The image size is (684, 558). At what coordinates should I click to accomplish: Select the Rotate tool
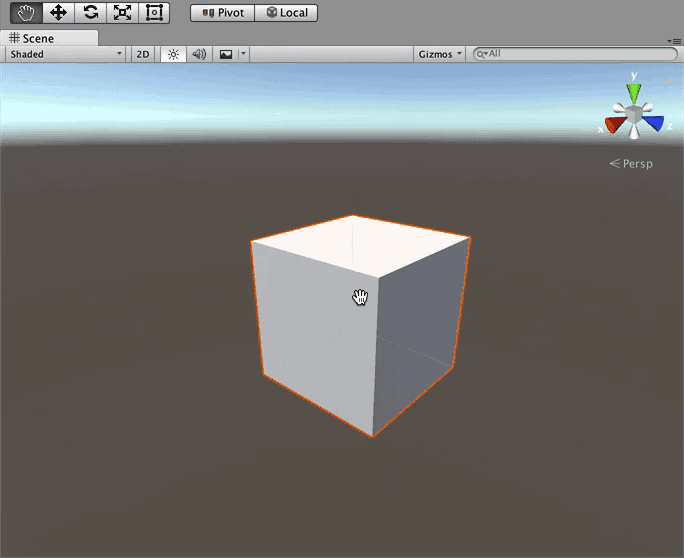point(90,13)
